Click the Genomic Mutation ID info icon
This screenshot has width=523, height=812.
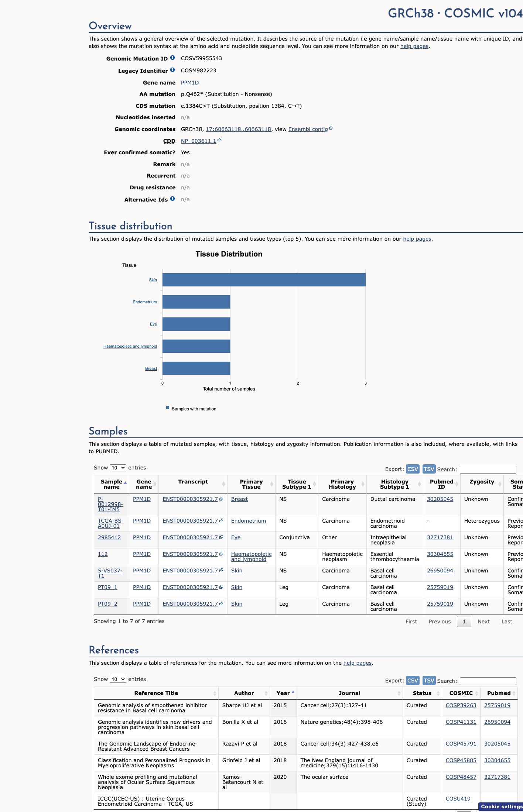(172, 58)
